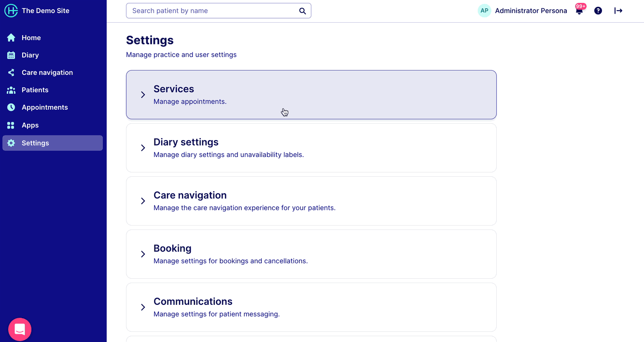This screenshot has width=644, height=342.
Task: Expand the Communications section chevron
Action: (143, 307)
